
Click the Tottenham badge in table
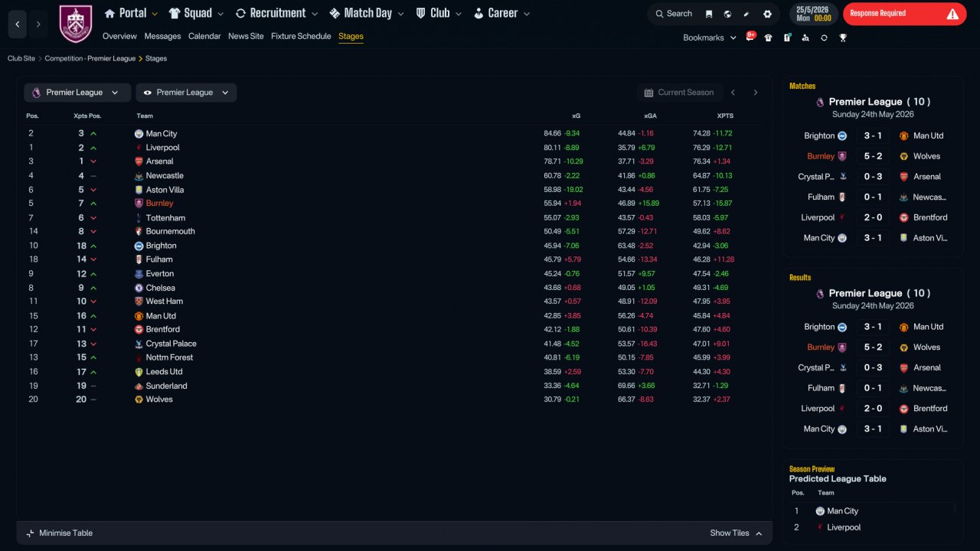pos(139,218)
